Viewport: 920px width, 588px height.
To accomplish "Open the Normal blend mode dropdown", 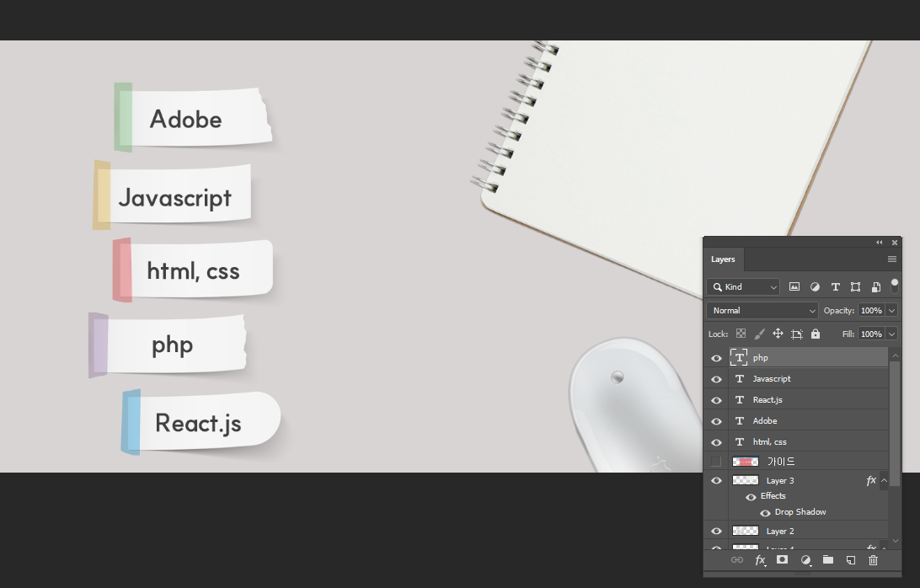I will point(762,311).
